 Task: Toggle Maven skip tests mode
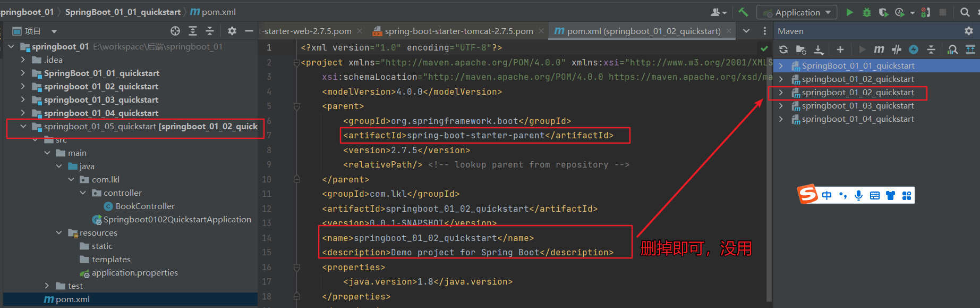click(914, 49)
